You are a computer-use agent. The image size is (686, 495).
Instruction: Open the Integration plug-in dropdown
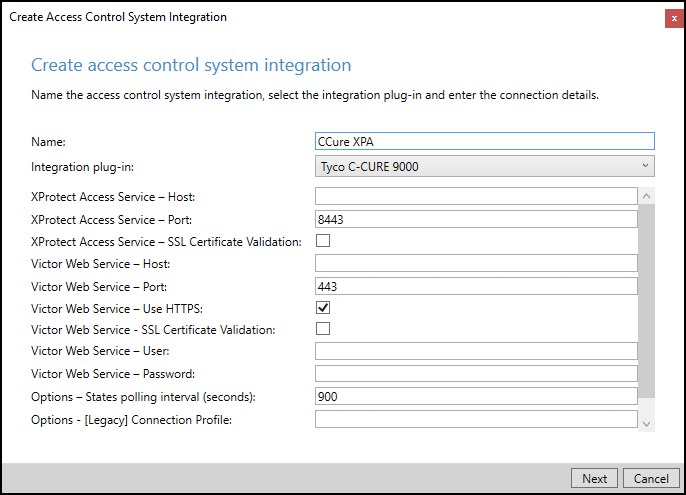click(x=484, y=166)
